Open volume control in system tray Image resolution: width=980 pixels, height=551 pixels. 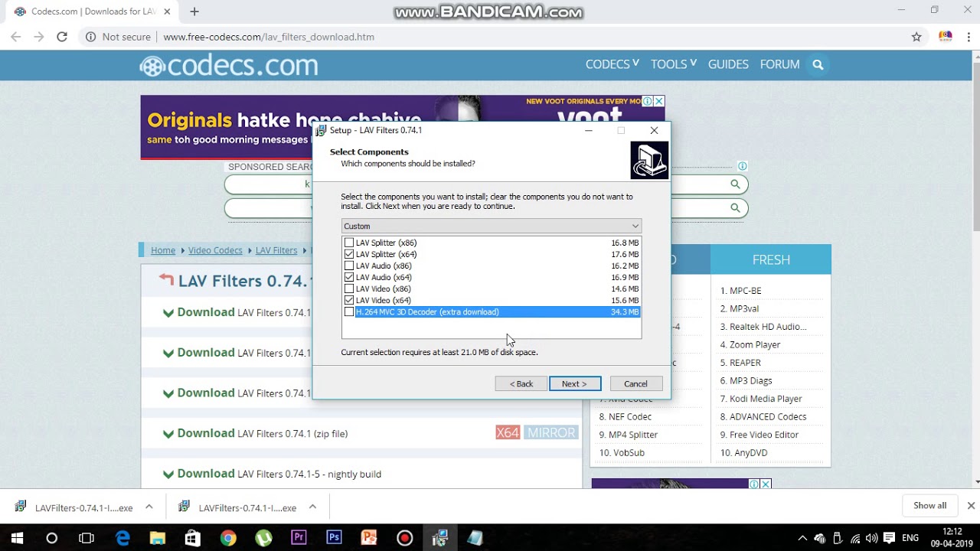click(871, 538)
